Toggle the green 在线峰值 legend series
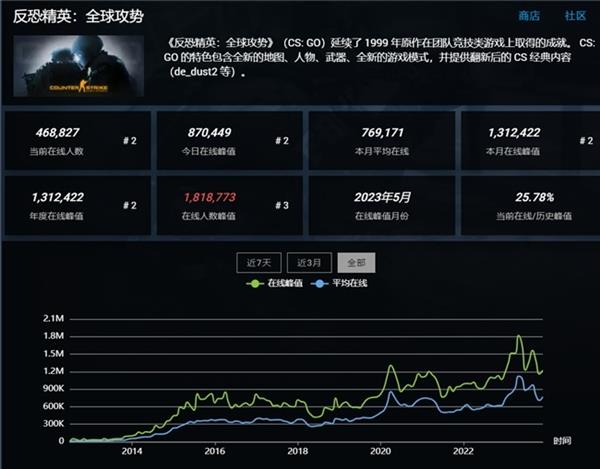The image size is (600, 469). coord(275,284)
